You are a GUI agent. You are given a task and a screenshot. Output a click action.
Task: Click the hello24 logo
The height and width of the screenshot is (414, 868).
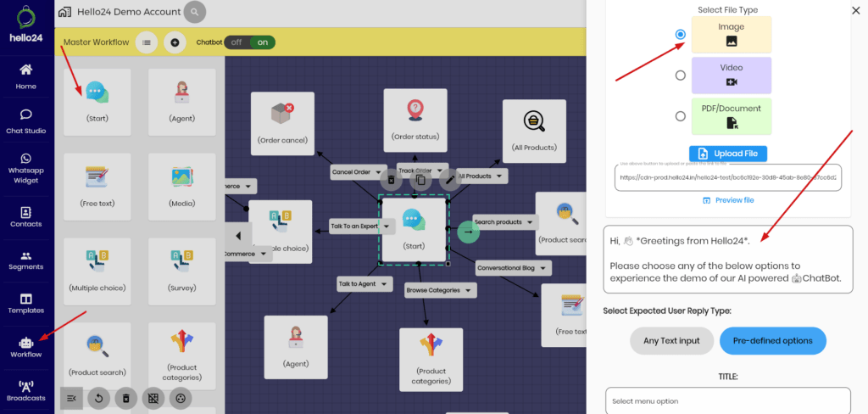tap(26, 23)
